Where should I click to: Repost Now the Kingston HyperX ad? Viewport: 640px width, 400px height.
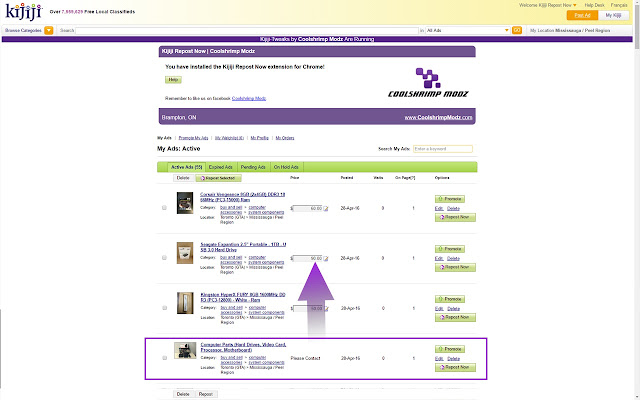[455, 318]
